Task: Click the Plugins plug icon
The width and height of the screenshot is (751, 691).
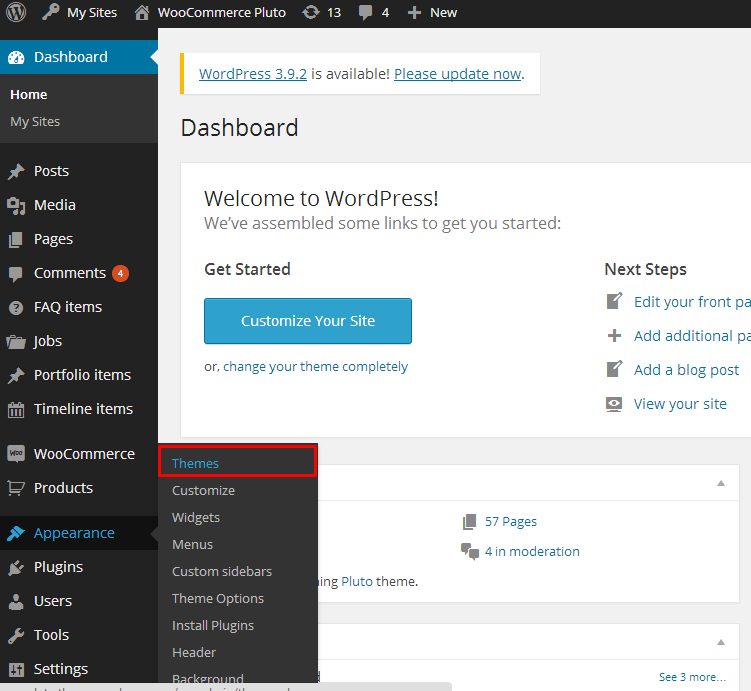Action: 16,567
